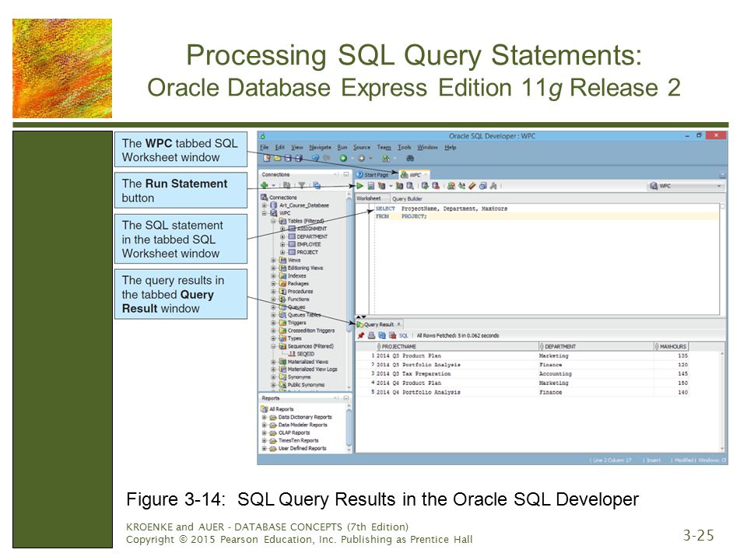Select the Triggers folder in the tree
The image size is (747, 560).
[x=296, y=323]
